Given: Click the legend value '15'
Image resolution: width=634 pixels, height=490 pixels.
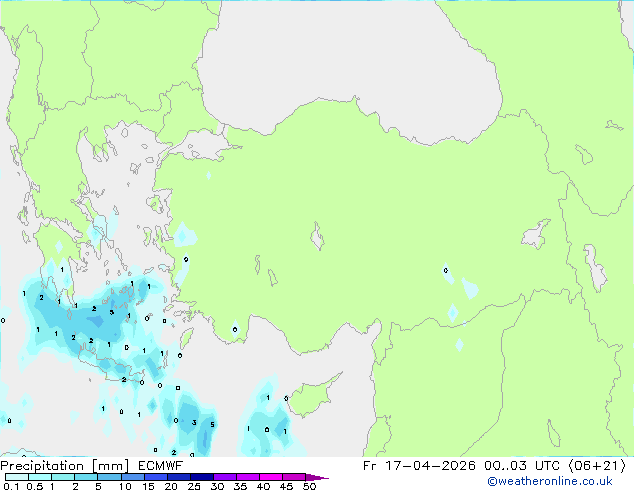Looking at the screenshot, I should pos(148,486).
